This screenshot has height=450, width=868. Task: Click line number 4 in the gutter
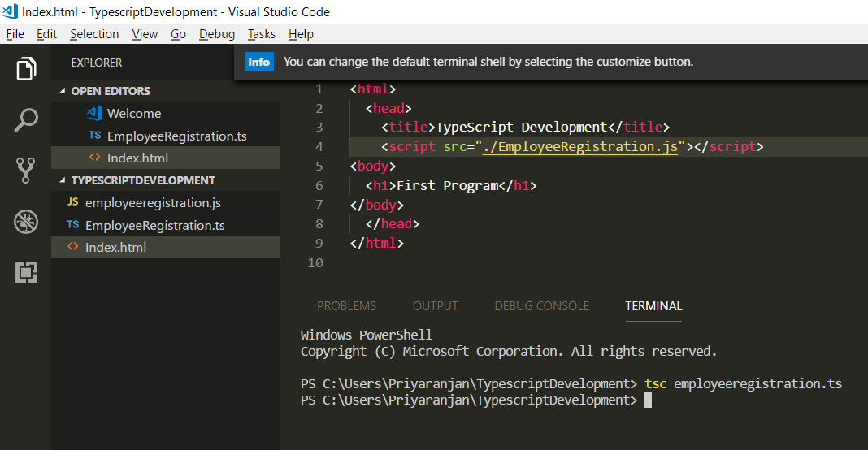[319, 147]
